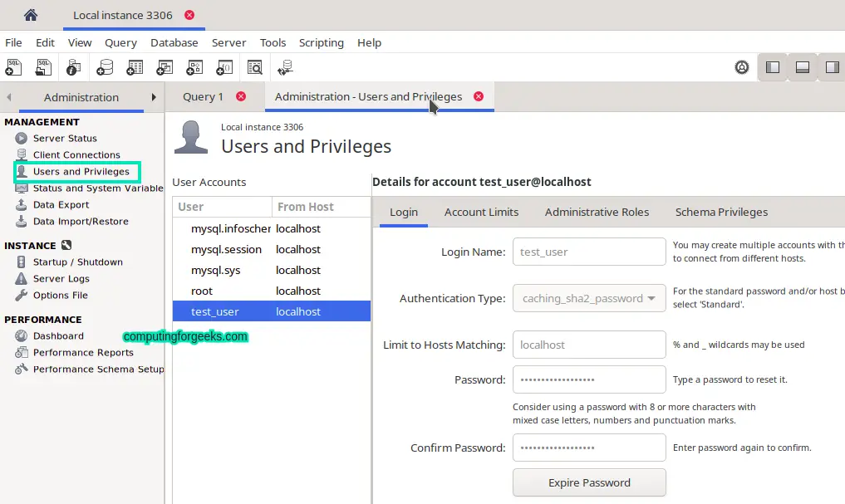Create new schema toolbar icon
The width and height of the screenshot is (845, 504).
(x=105, y=67)
